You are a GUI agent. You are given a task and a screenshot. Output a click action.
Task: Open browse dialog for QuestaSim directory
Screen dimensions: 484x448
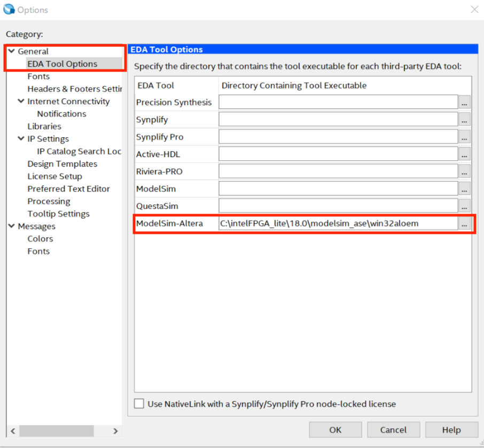tap(464, 206)
